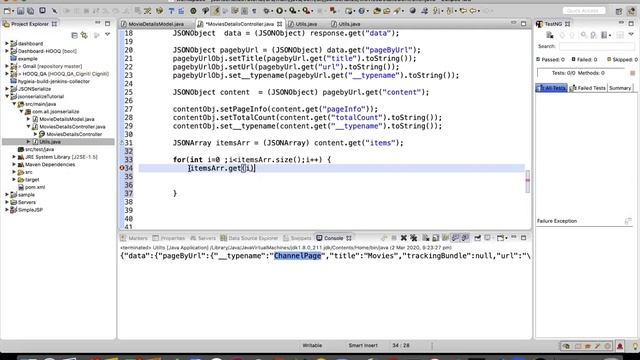Click the Open Console icon
This screenshot has width=640, height=360.
click(x=500, y=238)
